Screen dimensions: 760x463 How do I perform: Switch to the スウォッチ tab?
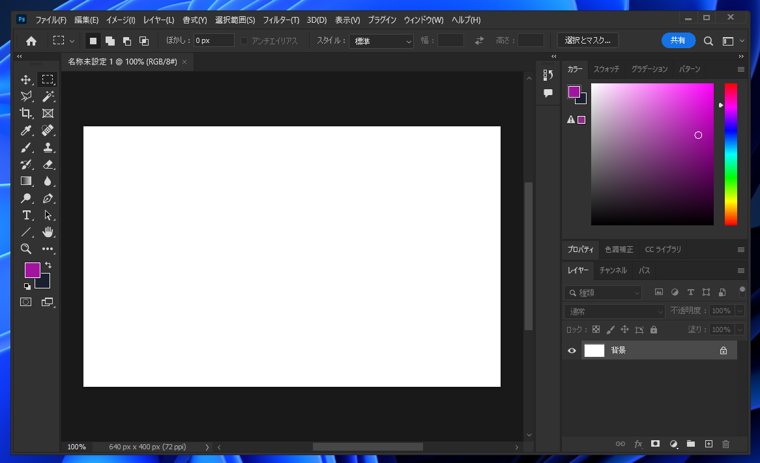[606, 69]
